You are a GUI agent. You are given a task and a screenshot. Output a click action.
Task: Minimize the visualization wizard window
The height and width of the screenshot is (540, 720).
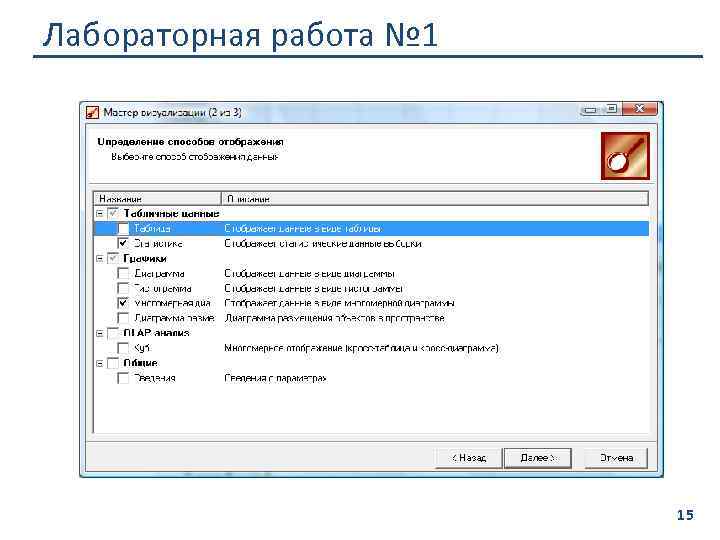[x=591, y=110]
